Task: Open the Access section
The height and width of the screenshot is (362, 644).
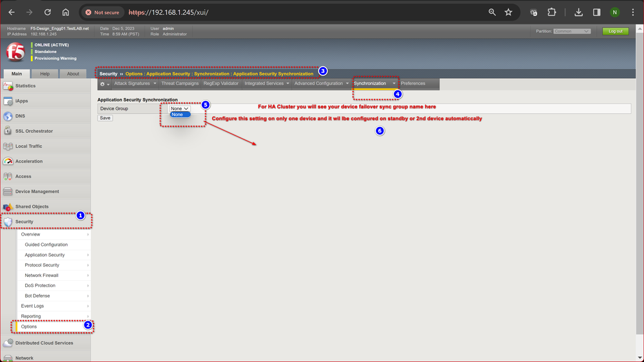Action: tap(45, 176)
